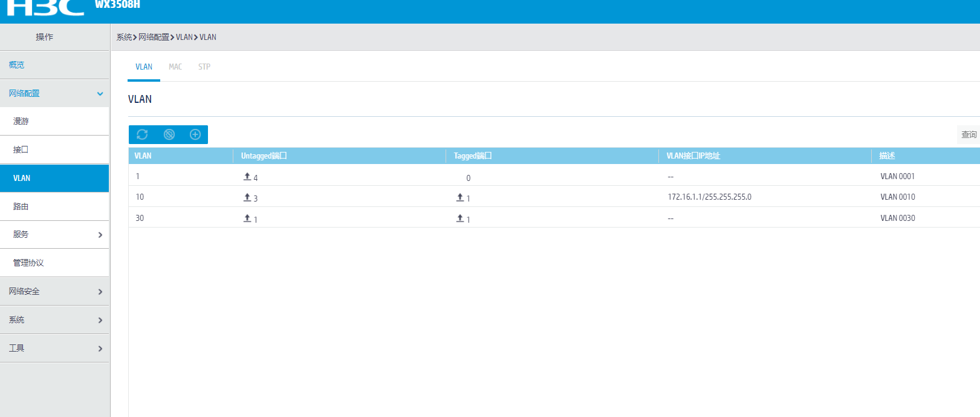This screenshot has height=417, width=980.
Task: Click IP address 172.16.1.1/255.255.255.0
Action: pos(710,197)
